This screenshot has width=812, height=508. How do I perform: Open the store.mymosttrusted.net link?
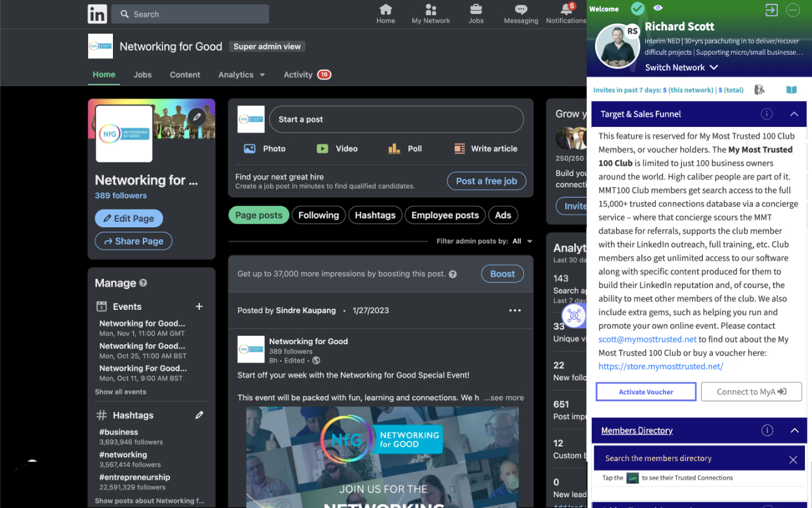(x=662, y=366)
